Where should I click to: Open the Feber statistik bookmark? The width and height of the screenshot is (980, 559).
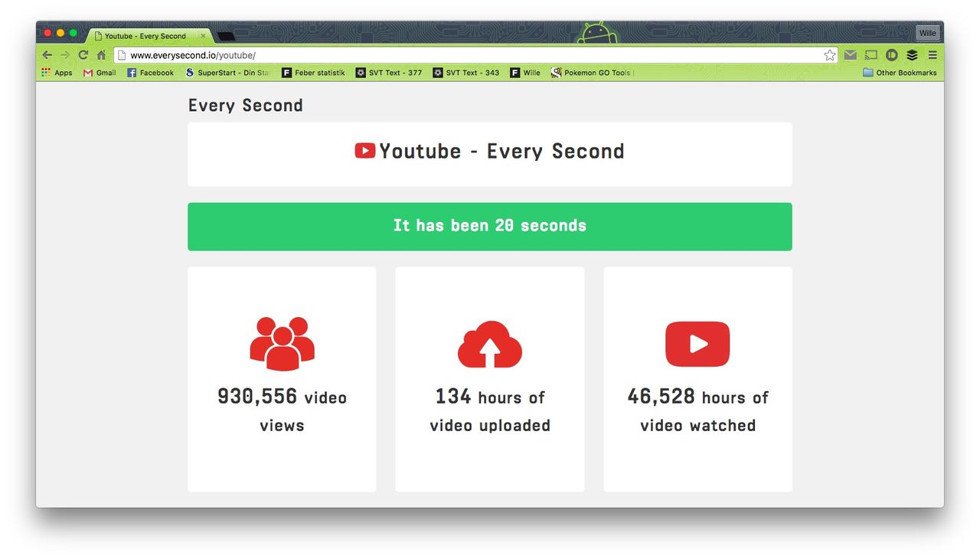pos(313,73)
